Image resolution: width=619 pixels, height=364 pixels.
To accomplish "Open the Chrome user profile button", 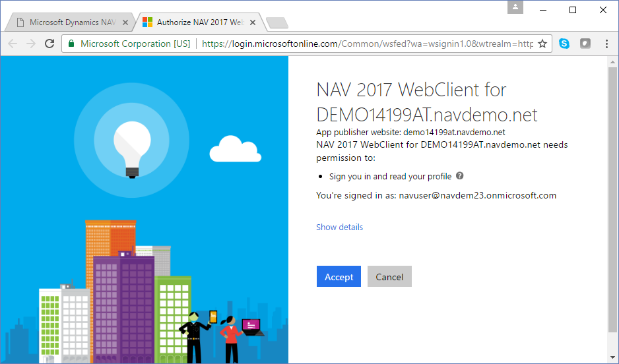I will (x=516, y=8).
